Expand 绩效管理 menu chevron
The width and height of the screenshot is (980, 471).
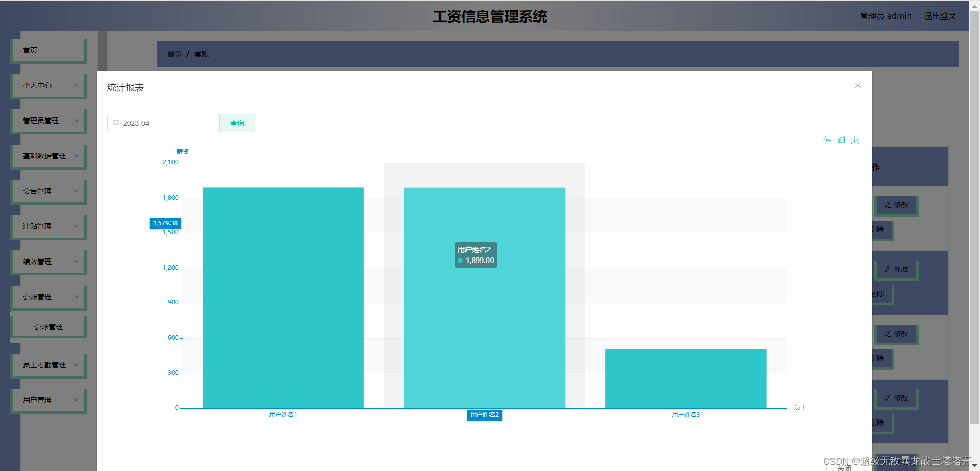pyautogui.click(x=76, y=262)
